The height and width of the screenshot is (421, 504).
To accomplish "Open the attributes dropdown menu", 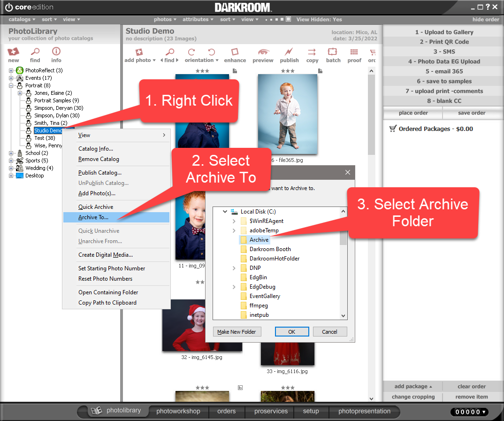I will pos(198,19).
